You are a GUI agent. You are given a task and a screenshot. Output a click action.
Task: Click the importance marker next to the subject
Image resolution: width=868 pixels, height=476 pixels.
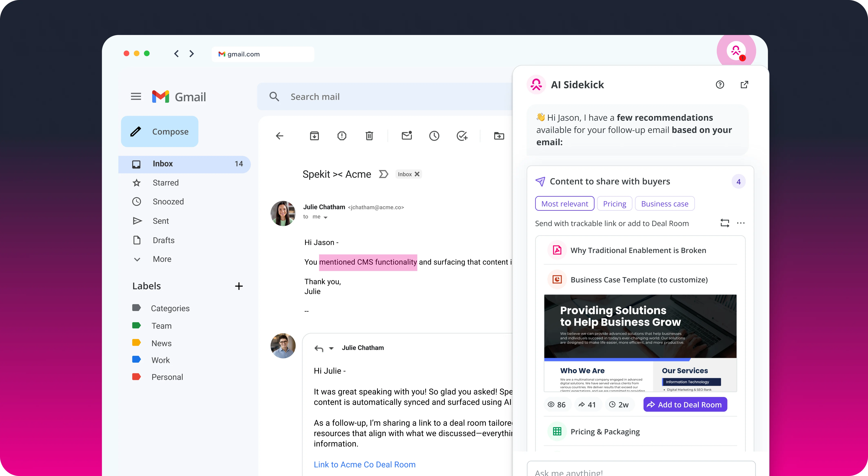tap(383, 174)
